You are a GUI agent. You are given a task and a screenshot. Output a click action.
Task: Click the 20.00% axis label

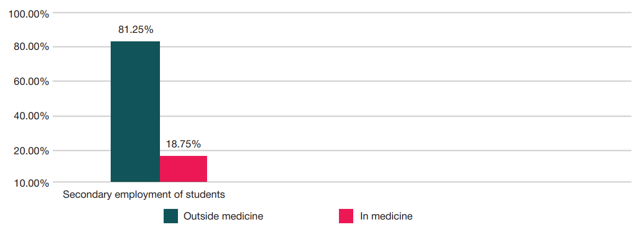tap(31, 151)
